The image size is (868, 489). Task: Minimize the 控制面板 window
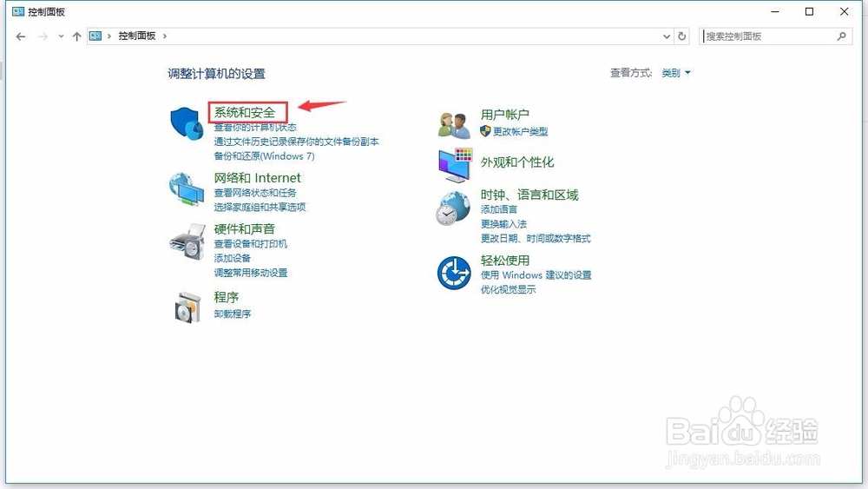point(775,11)
